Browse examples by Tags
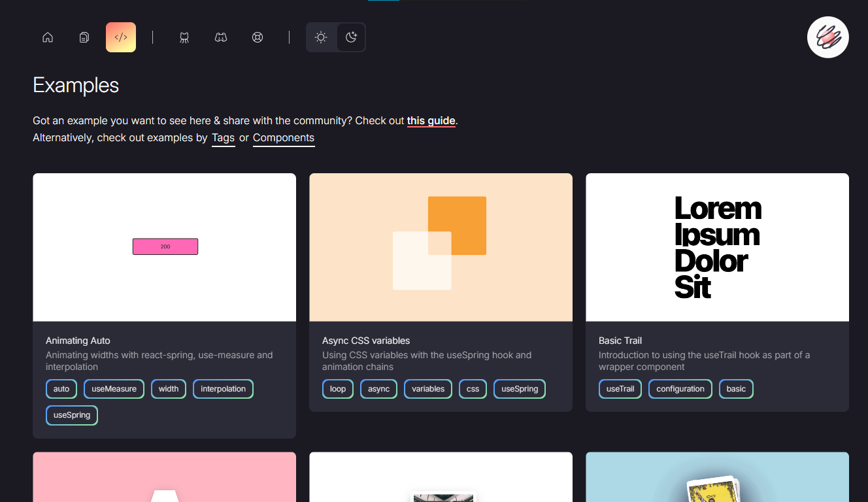Screen dimensions: 868x502 223,139
